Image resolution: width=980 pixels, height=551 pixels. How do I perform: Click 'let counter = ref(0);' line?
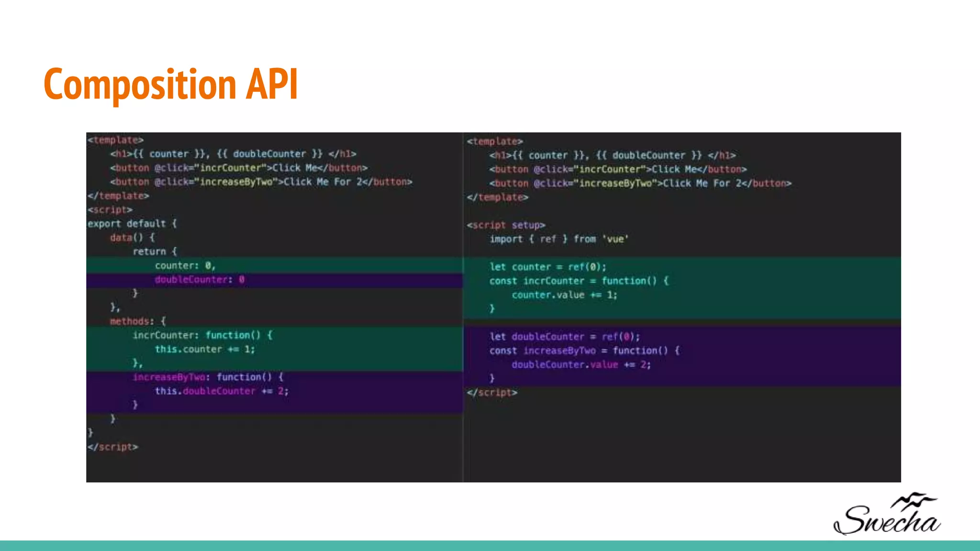pyautogui.click(x=548, y=267)
